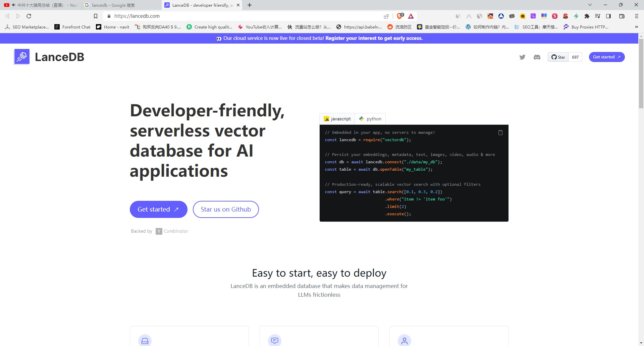Click the database feature card icon

[145, 341]
